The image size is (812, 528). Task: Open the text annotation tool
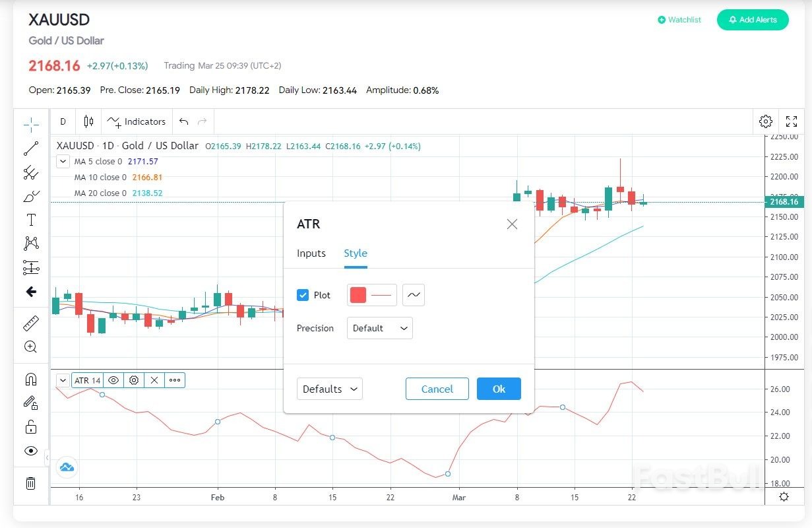click(30, 220)
